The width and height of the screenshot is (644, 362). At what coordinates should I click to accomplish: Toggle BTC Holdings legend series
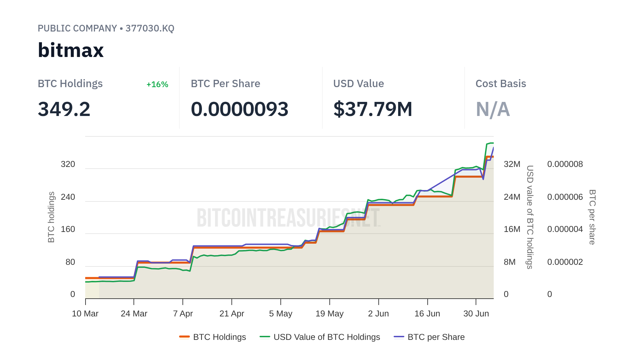[219, 337]
